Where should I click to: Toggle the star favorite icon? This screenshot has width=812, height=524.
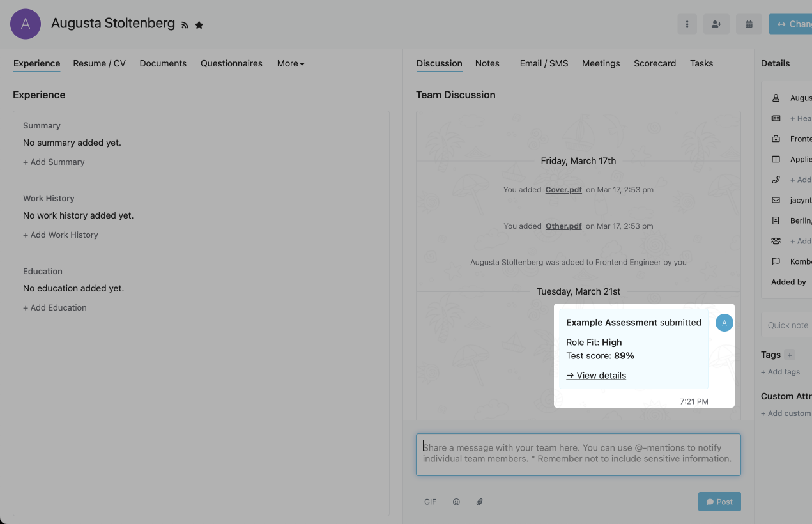tap(199, 25)
